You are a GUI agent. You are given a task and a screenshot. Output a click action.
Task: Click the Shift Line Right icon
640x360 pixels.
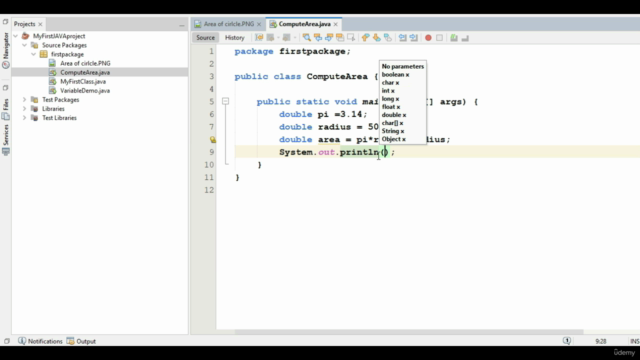413,38
